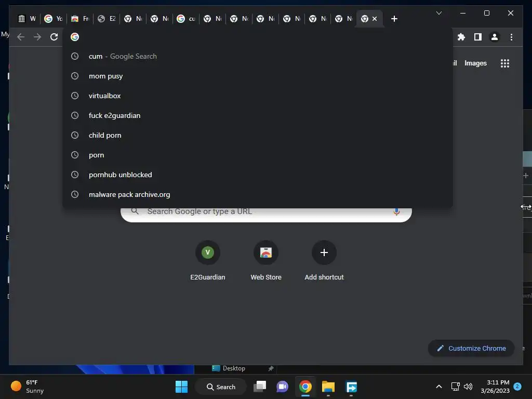Open the volume control in system tray

[468, 387]
